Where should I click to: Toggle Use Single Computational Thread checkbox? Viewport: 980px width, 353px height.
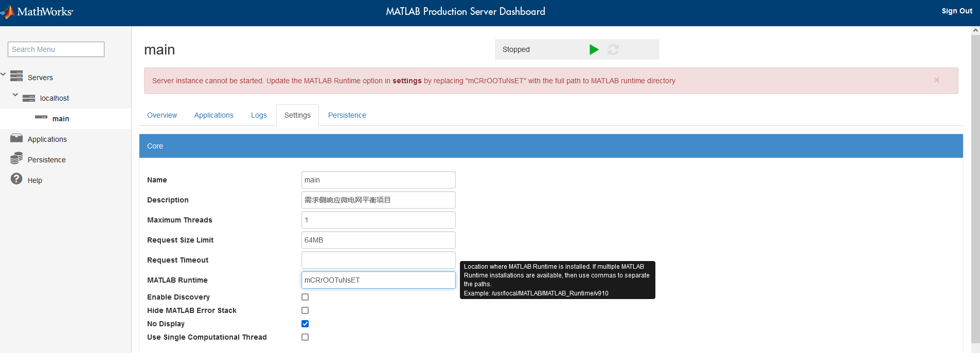click(x=305, y=337)
